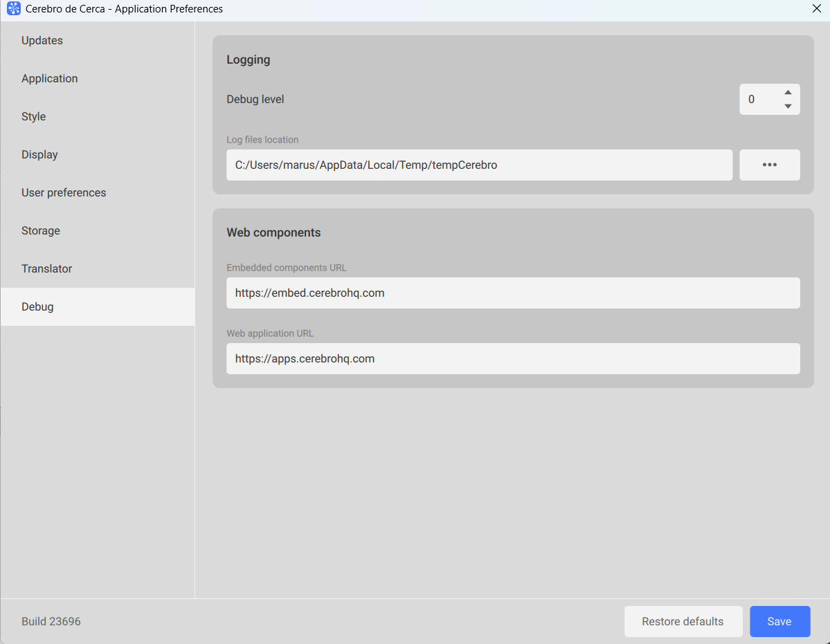Image resolution: width=830 pixels, height=644 pixels.
Task: Close the Application Preferences window
Action: coord(816,9)
